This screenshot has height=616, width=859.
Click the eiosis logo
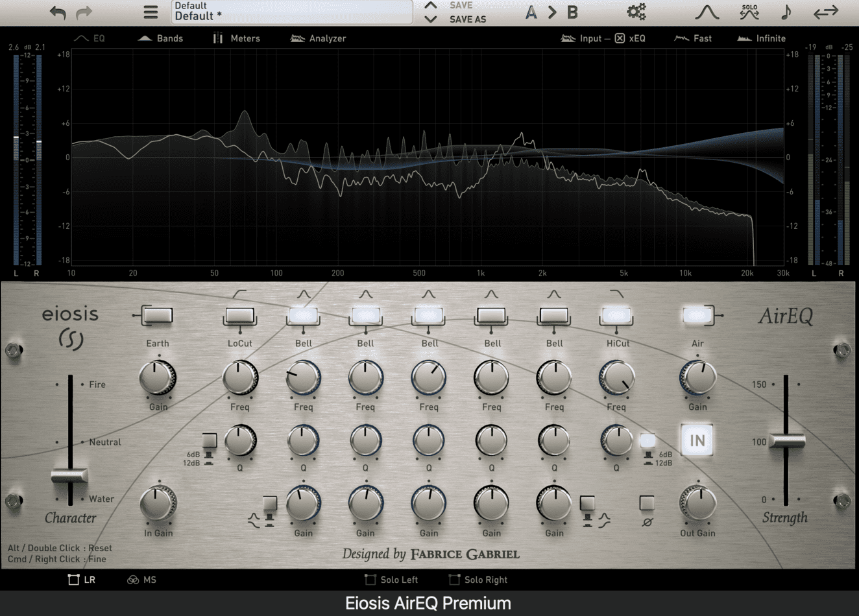click(x=70, y=327)
